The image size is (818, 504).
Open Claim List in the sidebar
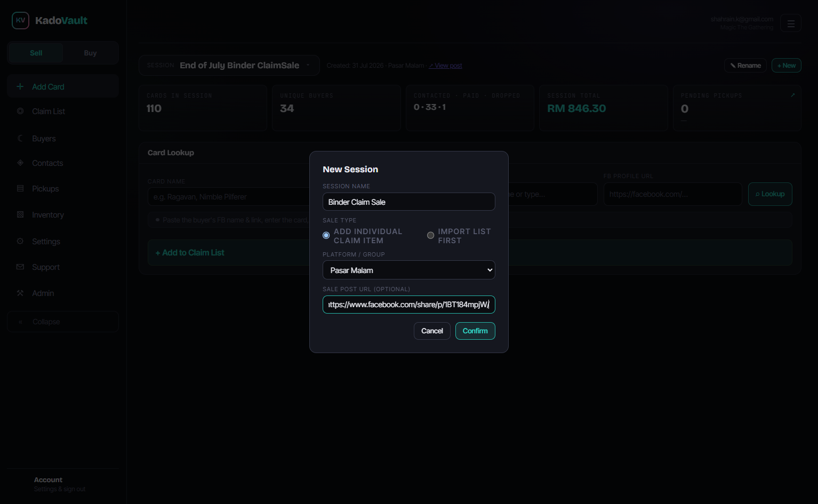63,111
